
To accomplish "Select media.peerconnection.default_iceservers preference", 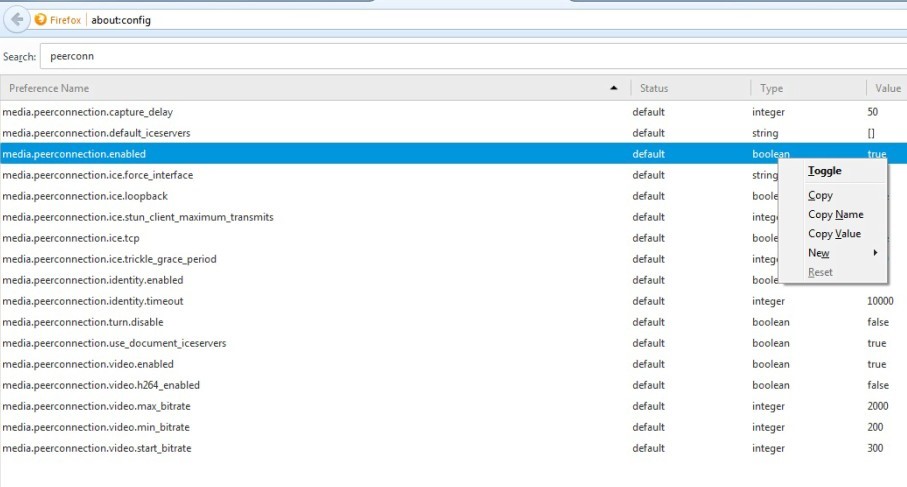I will (300, 133).
